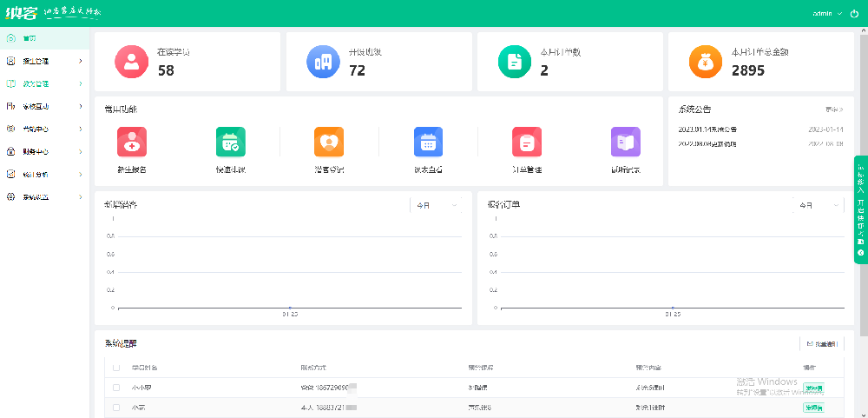Open the period dropdown on left chart
Screen dimensions: 868x418
point(437,205)
